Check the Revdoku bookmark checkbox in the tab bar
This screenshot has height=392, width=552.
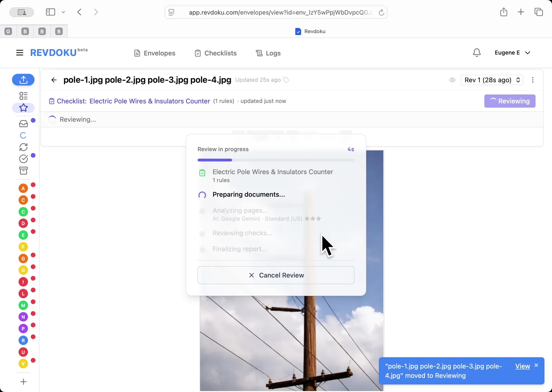click(x=297, y=31)
